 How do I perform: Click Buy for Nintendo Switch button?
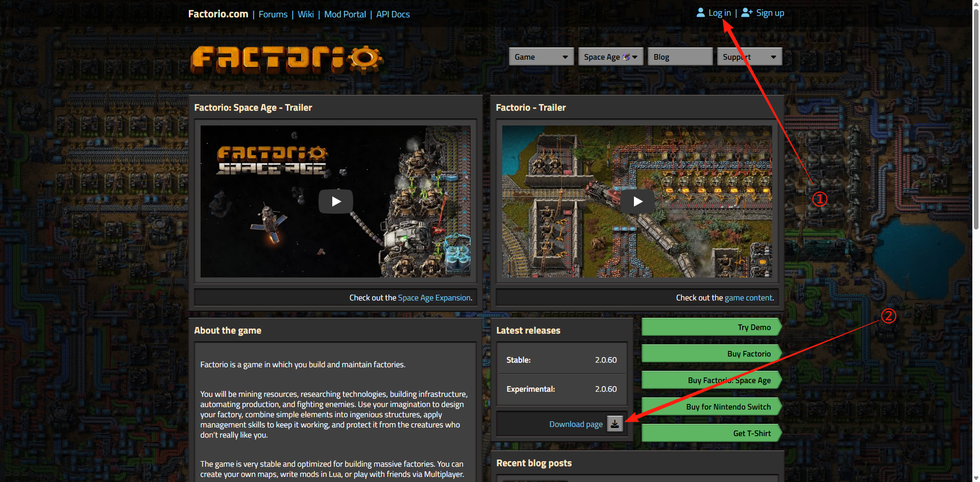(x=712, y=407)
